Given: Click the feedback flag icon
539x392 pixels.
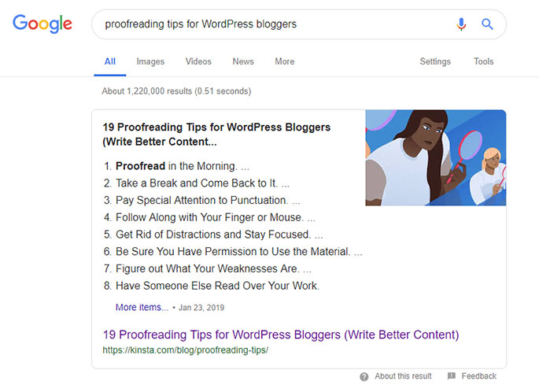Looking at the screenshot, I should pos(452,375).
